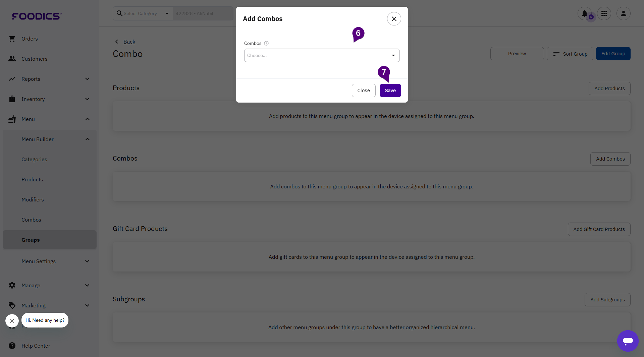Select Modifiers under Menu Builder

click(x=33, y=200)
